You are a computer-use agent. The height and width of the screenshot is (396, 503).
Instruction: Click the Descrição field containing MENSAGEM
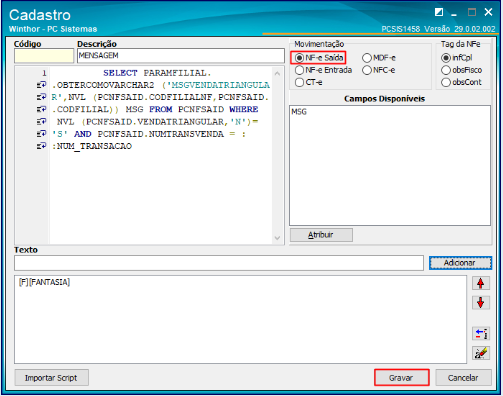pos(181,56)
